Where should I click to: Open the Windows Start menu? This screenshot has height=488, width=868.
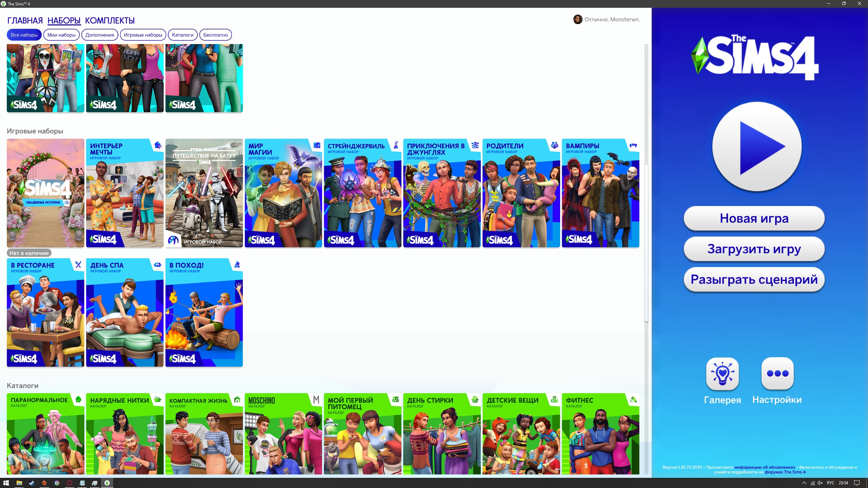click(x=6, y=483)
